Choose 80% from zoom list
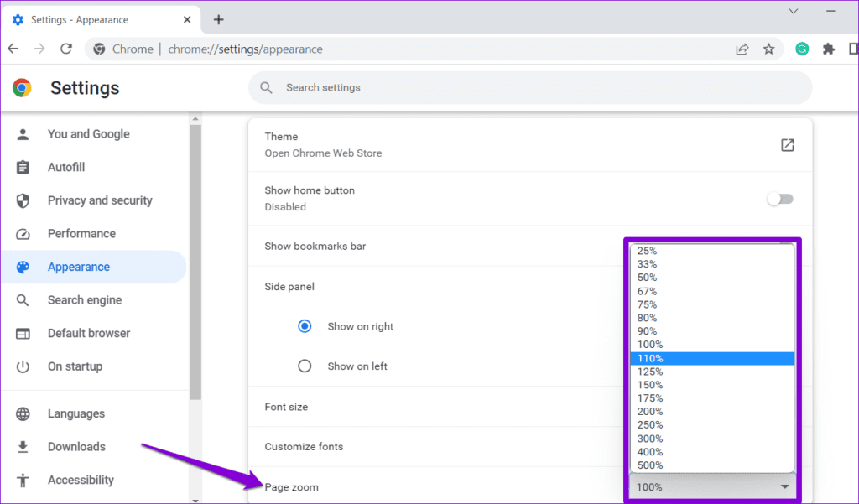 click(x=712, y=318)
